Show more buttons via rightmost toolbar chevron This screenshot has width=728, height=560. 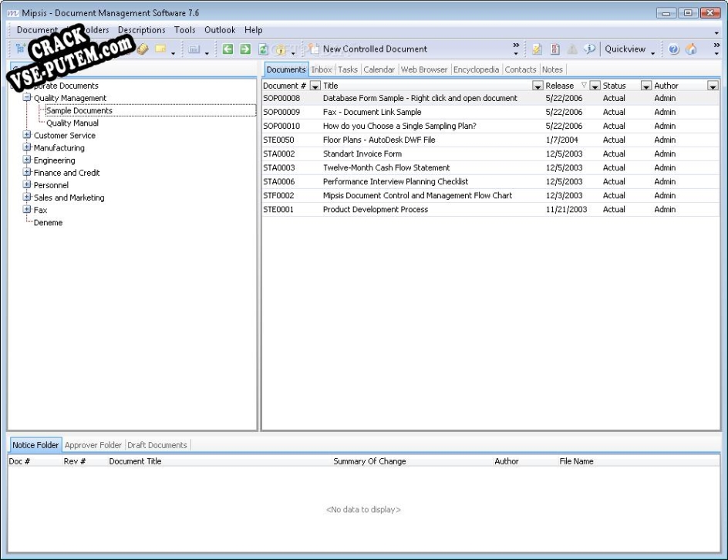point(716,49)
